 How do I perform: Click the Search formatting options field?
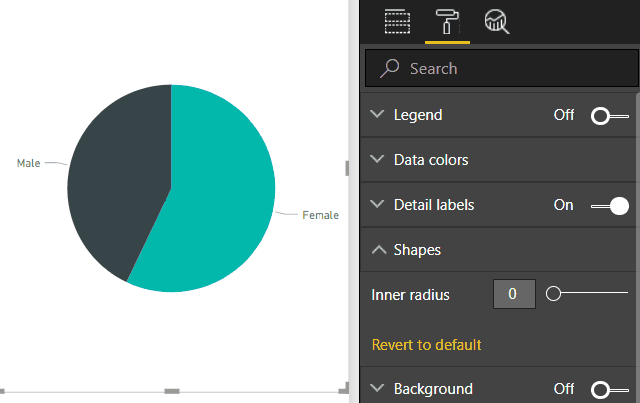point(502,69)
